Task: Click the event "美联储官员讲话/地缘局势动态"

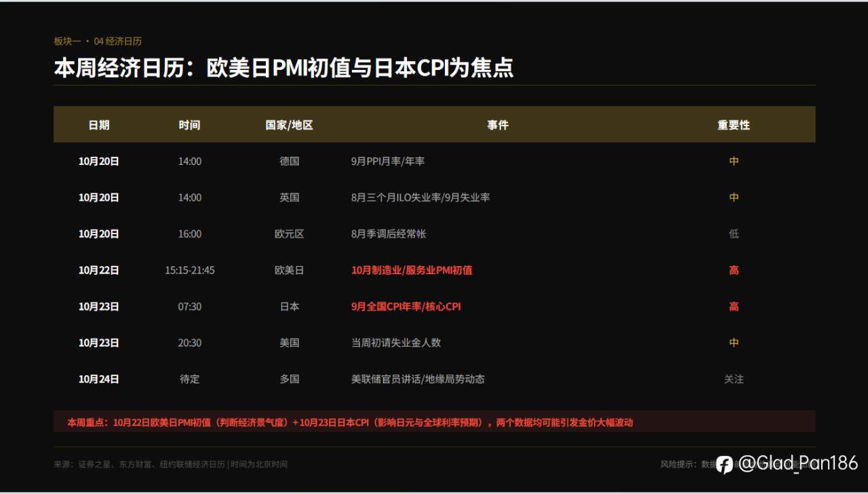Action: (x=418, y=379)
